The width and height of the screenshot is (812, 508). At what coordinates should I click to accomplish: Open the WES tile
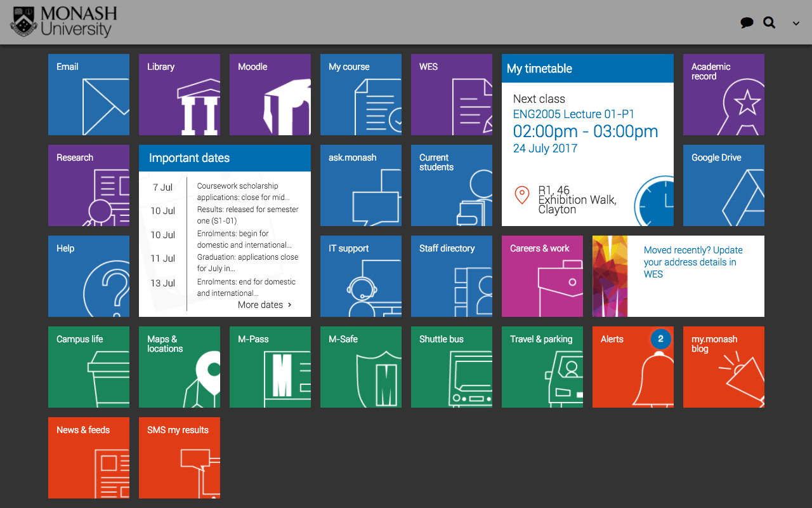452,95
